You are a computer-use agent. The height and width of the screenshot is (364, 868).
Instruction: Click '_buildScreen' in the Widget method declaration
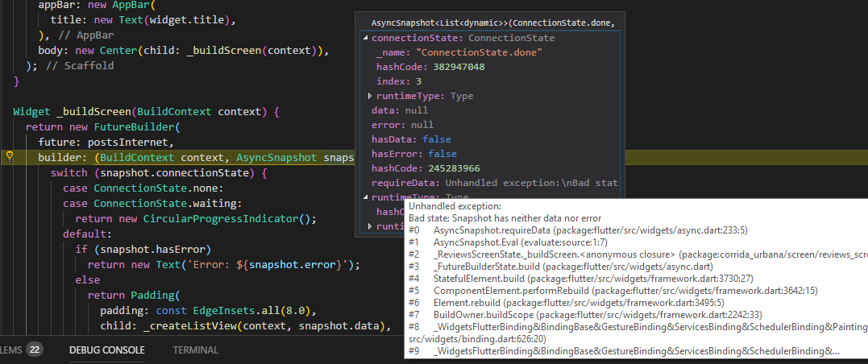(93, 112)
